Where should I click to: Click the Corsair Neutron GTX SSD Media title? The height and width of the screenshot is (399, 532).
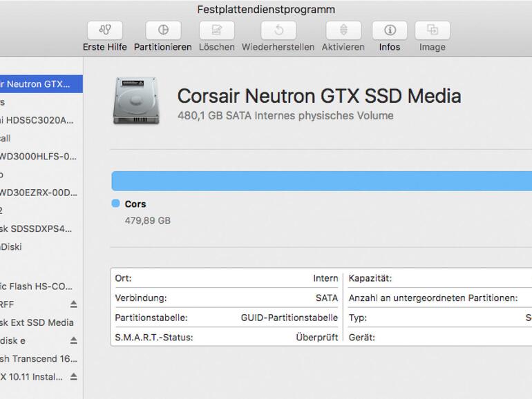click(319, 95)
